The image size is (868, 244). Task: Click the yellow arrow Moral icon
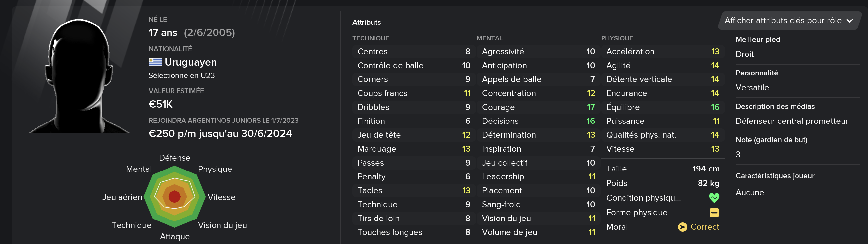(682, 227)
